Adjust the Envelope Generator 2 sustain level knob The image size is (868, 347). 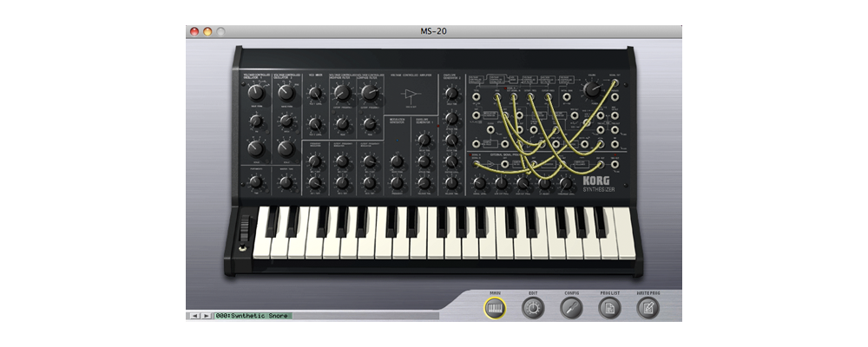[x=452, y=161]
